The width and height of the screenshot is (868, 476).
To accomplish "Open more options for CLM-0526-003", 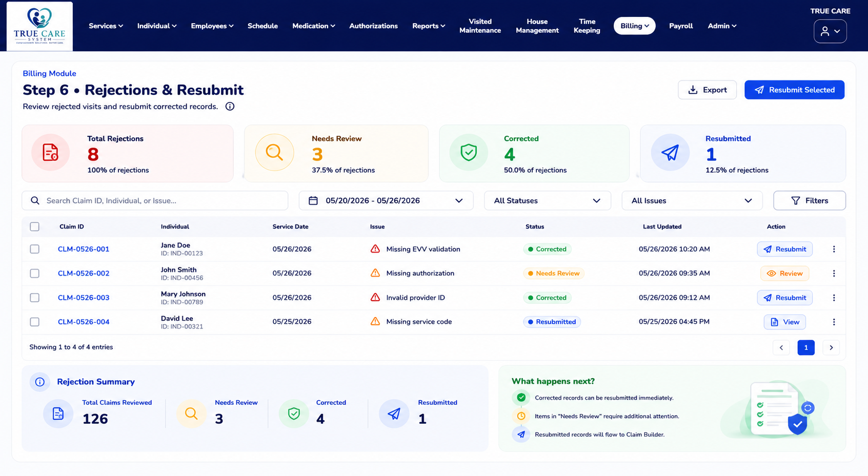I will pos(834,298).
